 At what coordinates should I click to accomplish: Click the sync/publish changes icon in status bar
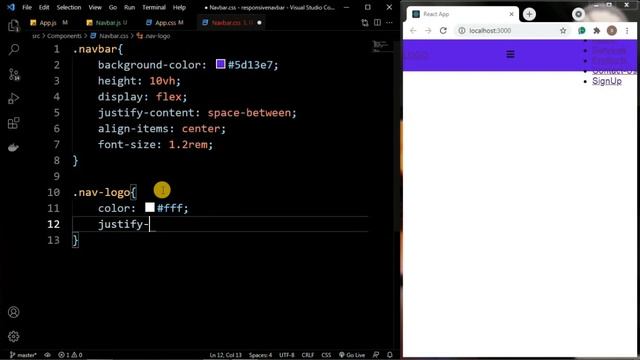point(47,355)
